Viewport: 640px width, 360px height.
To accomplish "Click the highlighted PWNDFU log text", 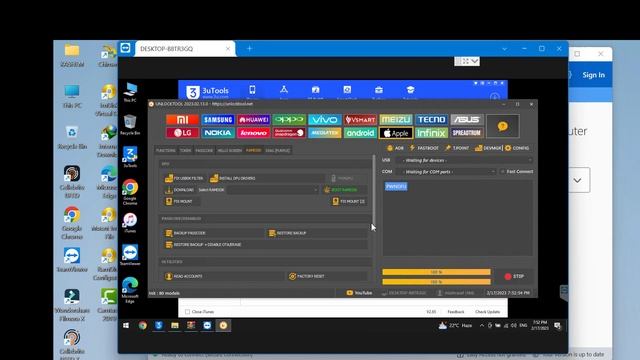I will click(x=396, y=187).
